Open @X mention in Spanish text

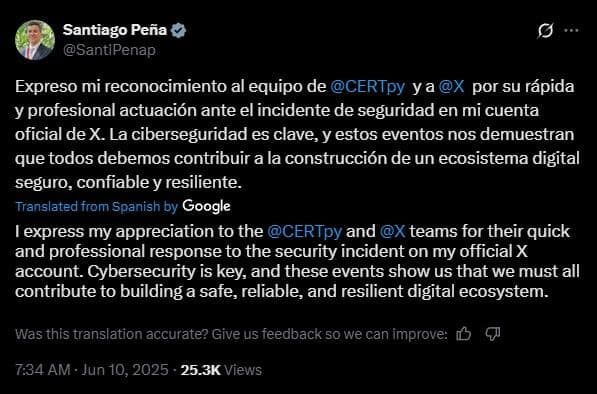pos(451,87)
